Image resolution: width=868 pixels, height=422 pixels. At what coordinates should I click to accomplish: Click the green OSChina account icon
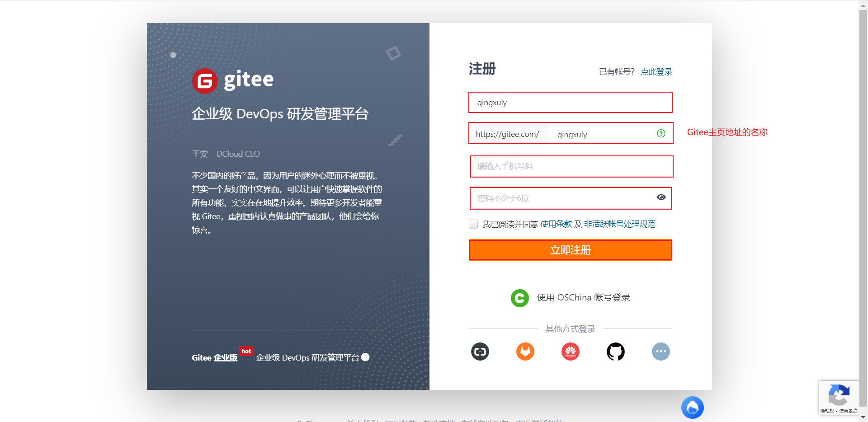tap(519, 298)
